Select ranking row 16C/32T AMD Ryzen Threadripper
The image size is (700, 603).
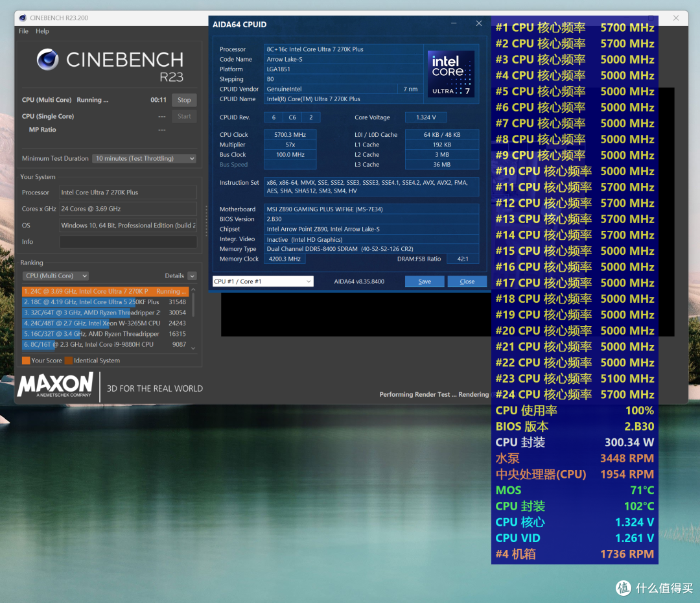tap(106, 334)
